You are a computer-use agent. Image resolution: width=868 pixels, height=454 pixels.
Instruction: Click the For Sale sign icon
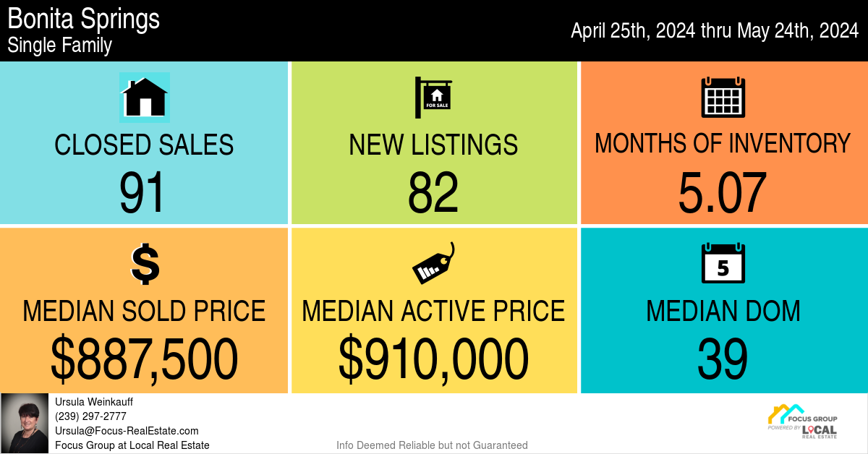(x=433, y=98)
